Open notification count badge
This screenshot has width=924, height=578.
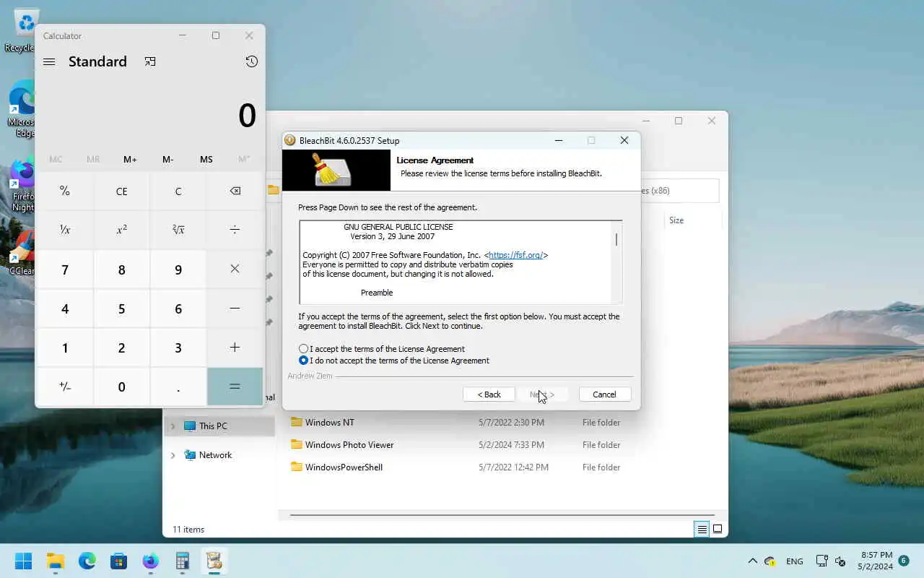click(904, 561)
